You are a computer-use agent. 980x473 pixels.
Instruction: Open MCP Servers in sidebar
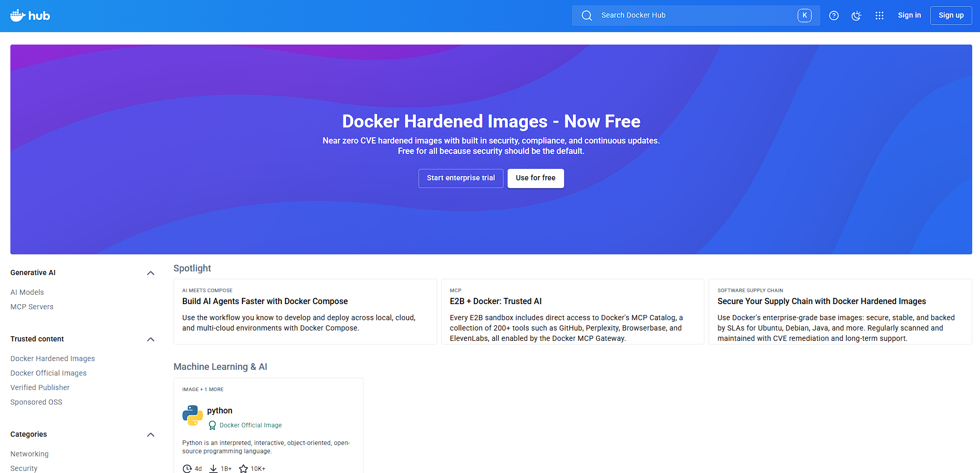[x=32, y=307]
